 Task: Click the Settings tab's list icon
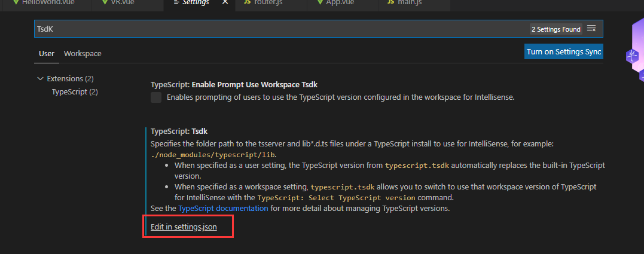[175, 2]
